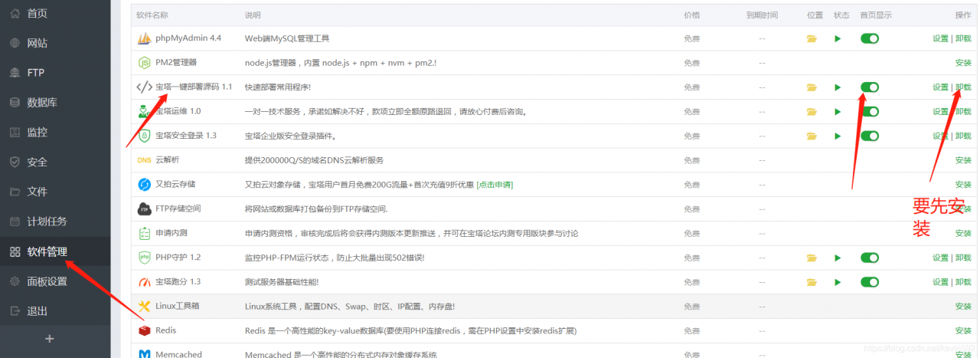Click the PM2管理器 node.js icon
Screen dimensions: 980x358
point(144,63)
